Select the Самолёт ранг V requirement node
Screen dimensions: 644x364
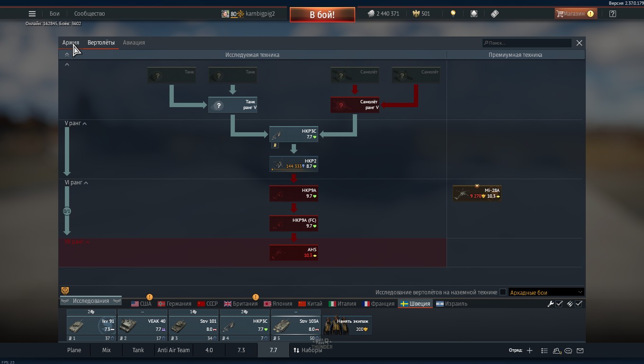(x=355, y=105)
